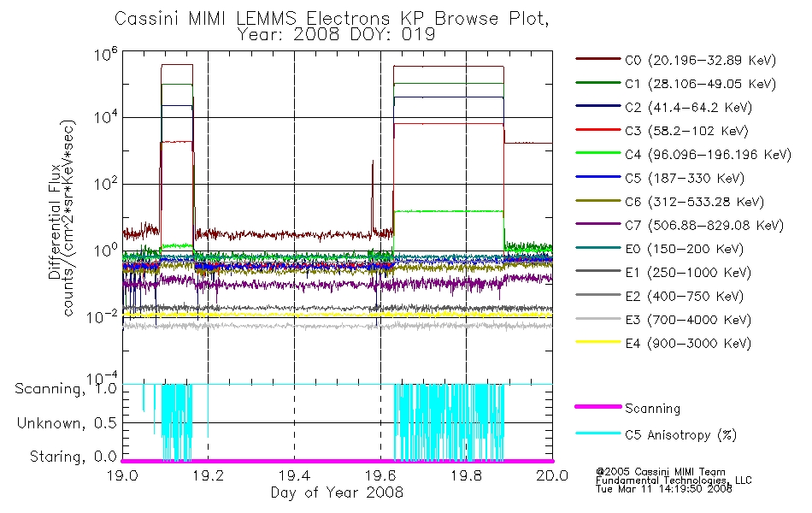Click the E2 (400-750 KeV) legend label

684,297
